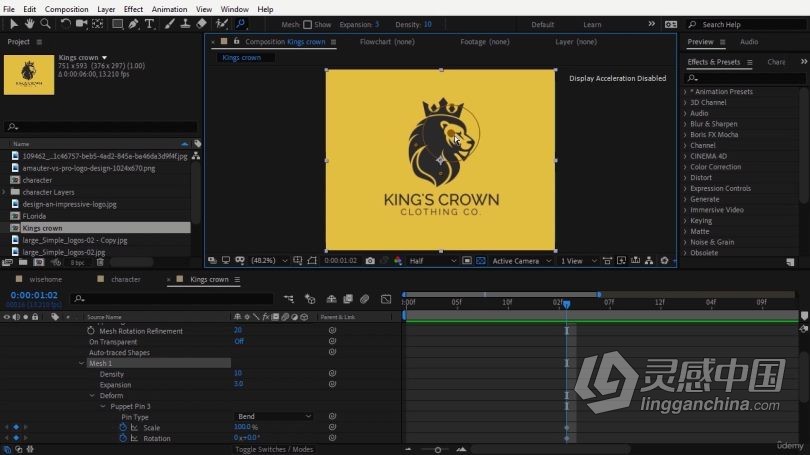This screenshot has height=455, width=810.
Task: Take a snapshot with camera icon
Action: coord(370,261)
